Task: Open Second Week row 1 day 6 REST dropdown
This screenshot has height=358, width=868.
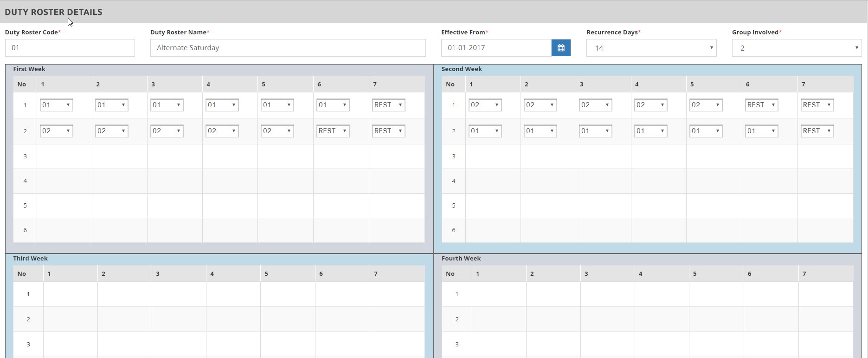Action: pos(762,105)
